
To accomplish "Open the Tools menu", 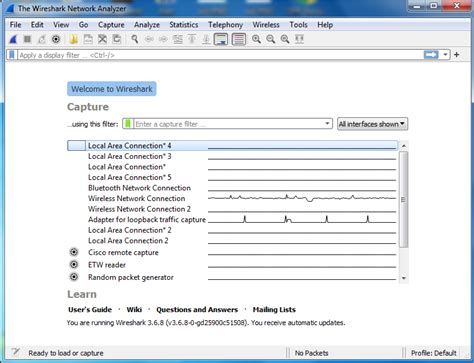I will coord(298,25).
